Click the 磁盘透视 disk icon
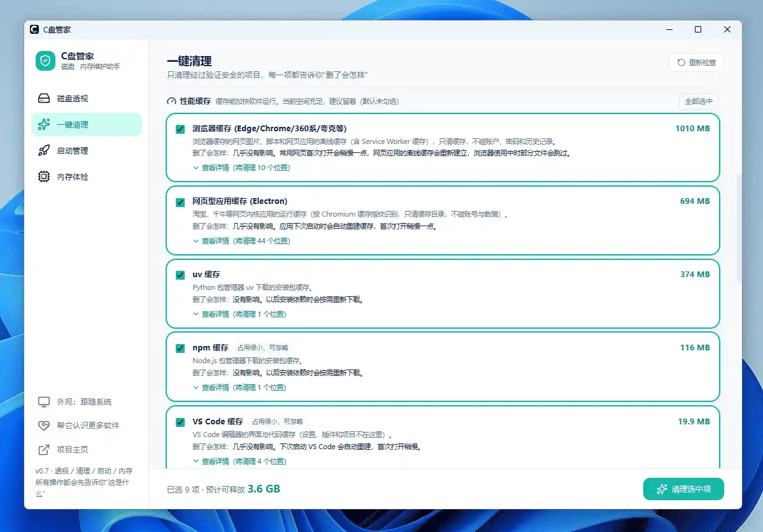Screen dimensions: 763x532 pyautogui.click(x=44, y=98)
